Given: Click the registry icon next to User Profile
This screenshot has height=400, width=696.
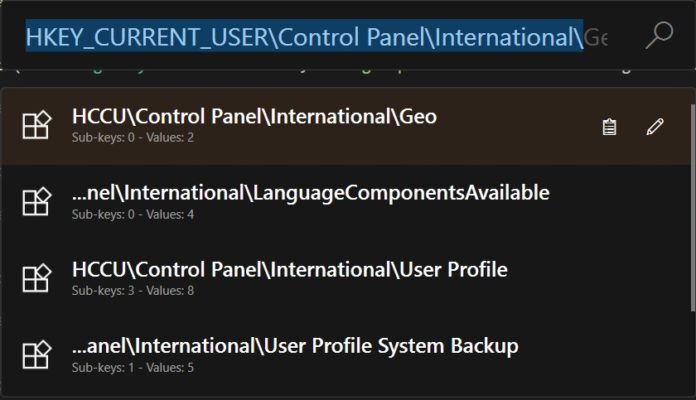Looking at the screenshot, I should pyautogui.click(x=37, y=278).
